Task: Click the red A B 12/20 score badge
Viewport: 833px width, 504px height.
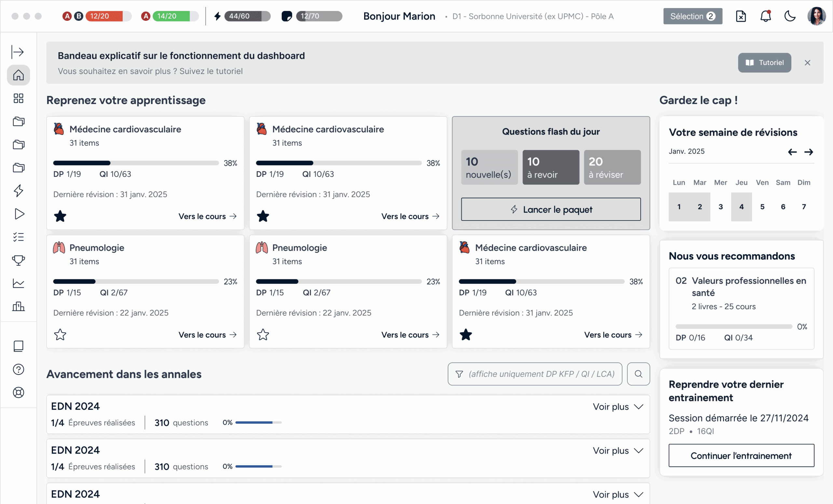Action: pyautogui.click(x=97, y=16)
